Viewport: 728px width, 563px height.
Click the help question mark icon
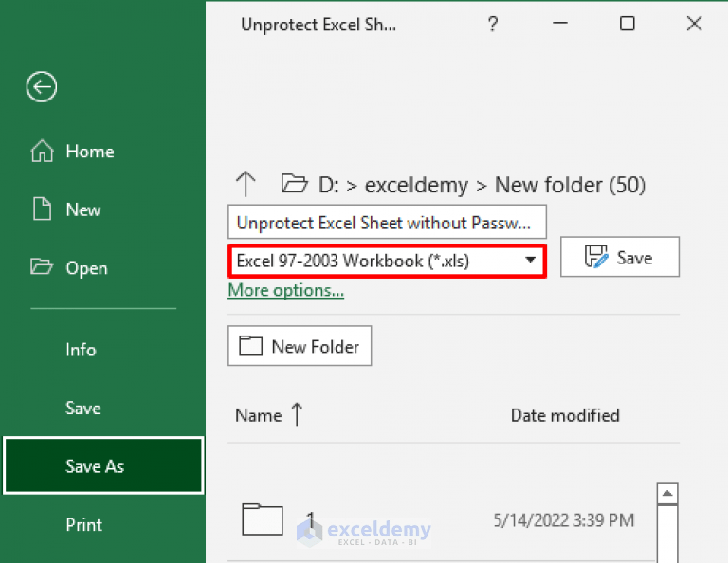(493, 23)
